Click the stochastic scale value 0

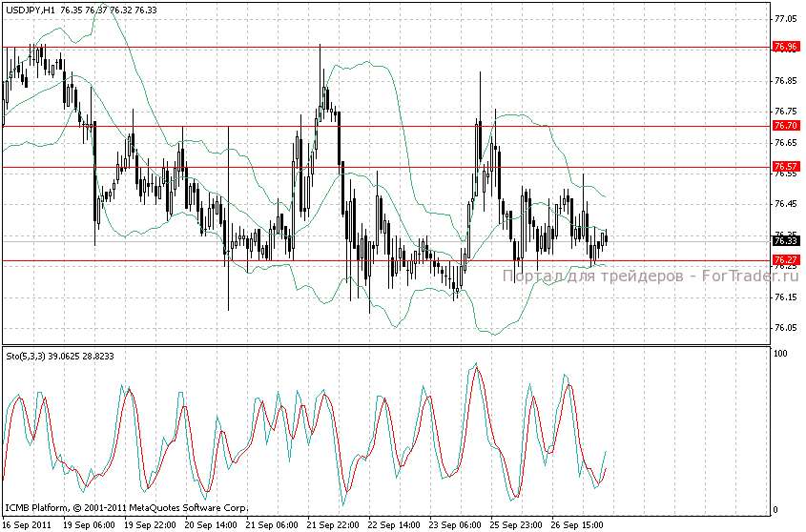point(776,510)
